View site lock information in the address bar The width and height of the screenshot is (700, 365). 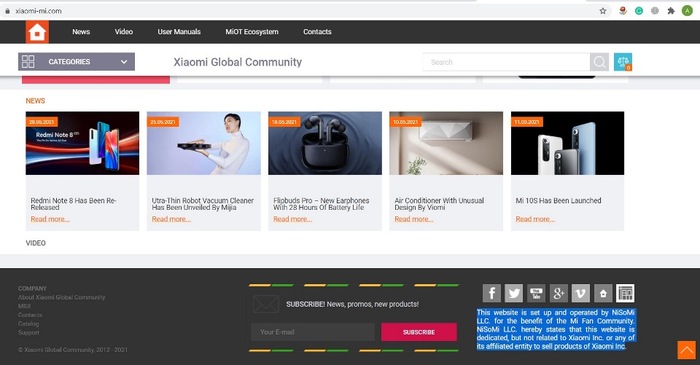coord(7,11)
